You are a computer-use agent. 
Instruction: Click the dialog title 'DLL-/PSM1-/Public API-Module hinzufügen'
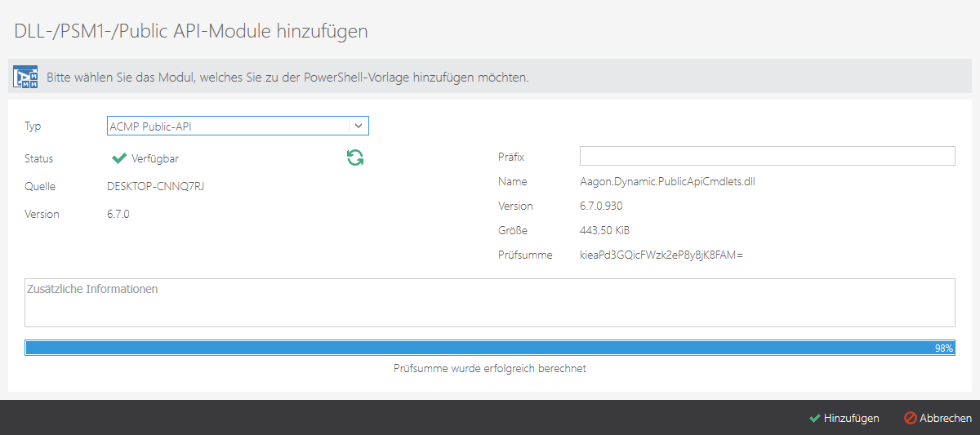point(191,31)
